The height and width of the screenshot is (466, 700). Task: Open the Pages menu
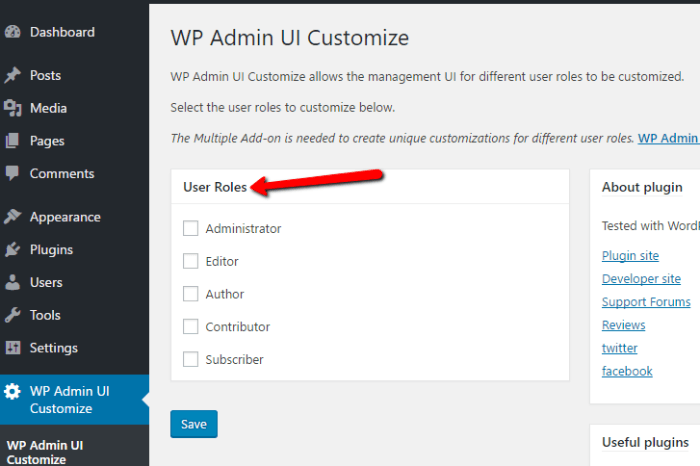tap(47, 141)
